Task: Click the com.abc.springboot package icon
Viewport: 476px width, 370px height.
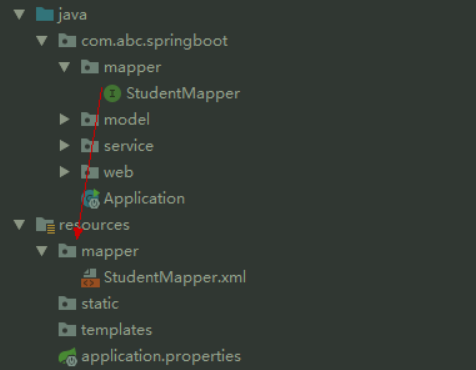Action: [x=67, y=41]
